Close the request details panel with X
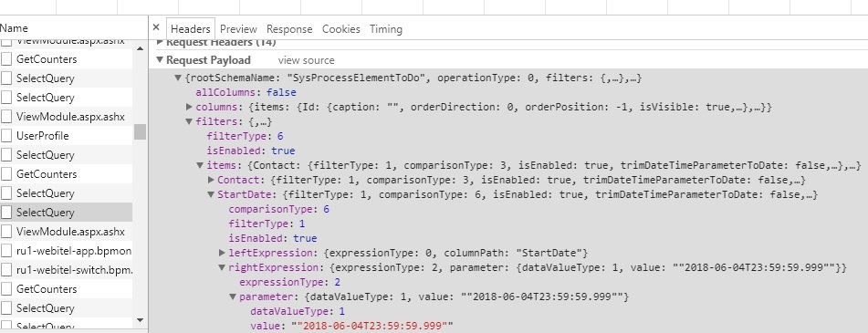Image resolution: width=868 pixels, height=333 pixels. click(155, 27)
